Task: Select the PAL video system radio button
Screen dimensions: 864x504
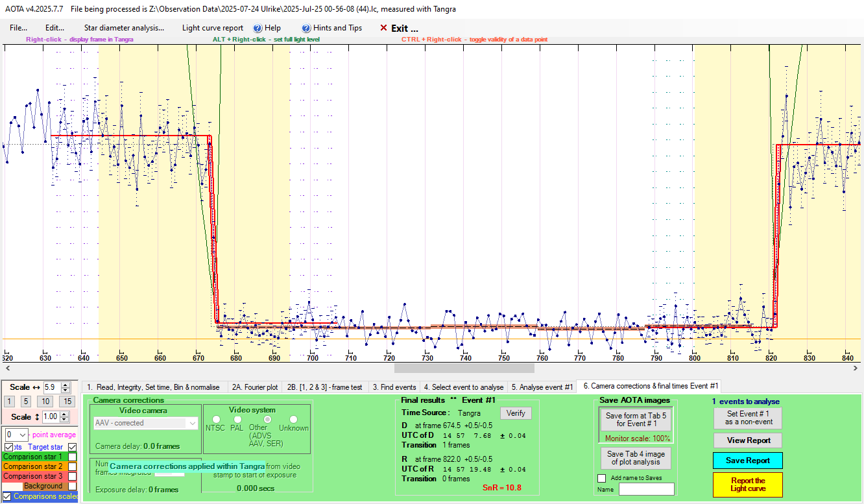Action: tap(237, 420)
